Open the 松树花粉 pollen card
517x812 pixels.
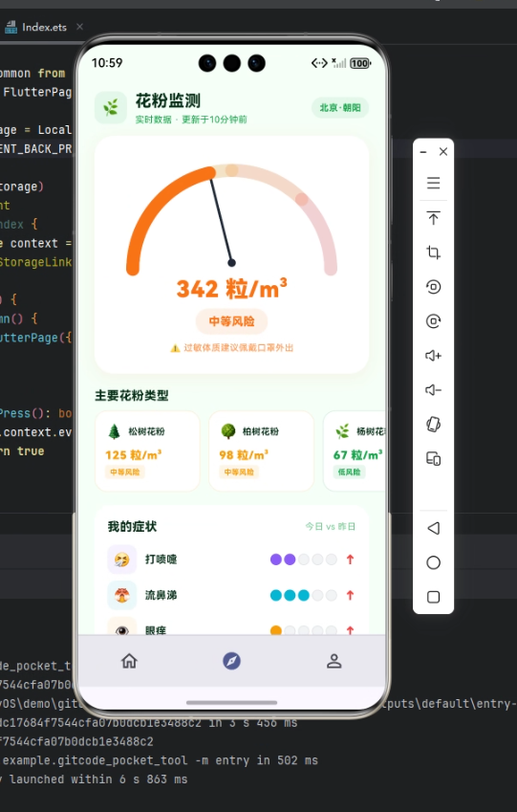tap(147, 450)
